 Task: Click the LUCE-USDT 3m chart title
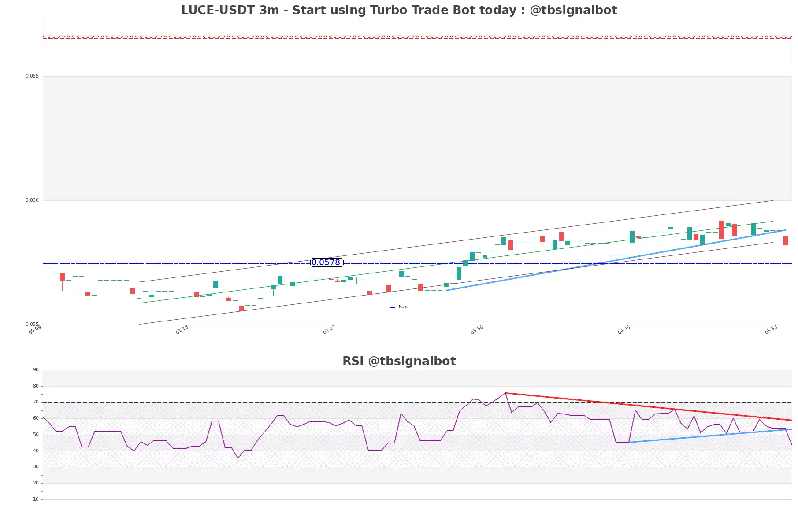click(399, 10)
